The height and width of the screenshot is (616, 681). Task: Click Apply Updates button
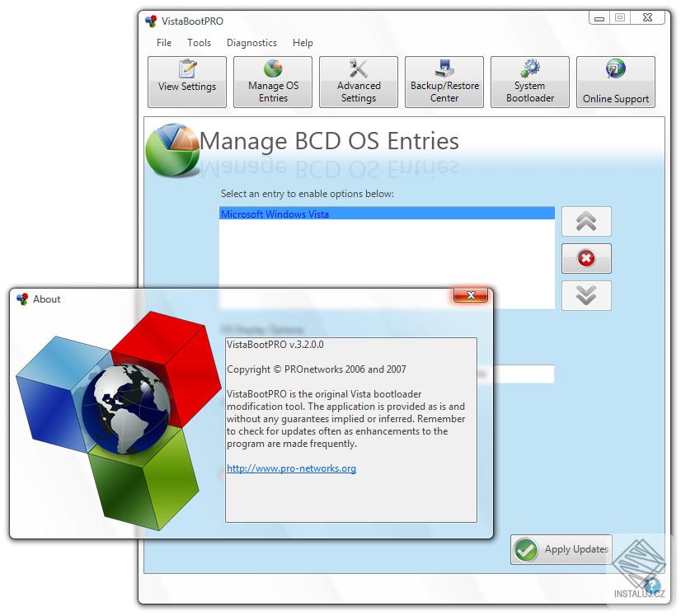pyautogui.click(x=561, y=549)
